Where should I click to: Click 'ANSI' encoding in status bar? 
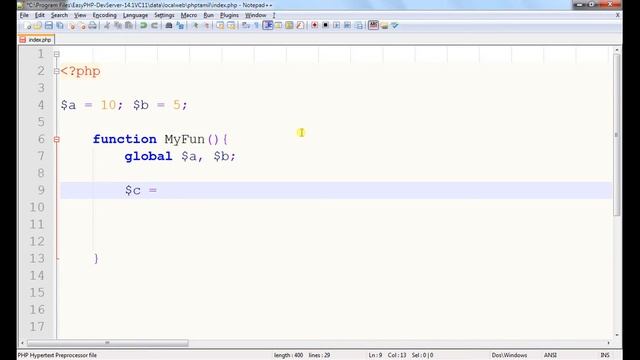click(x=550, y=355)
